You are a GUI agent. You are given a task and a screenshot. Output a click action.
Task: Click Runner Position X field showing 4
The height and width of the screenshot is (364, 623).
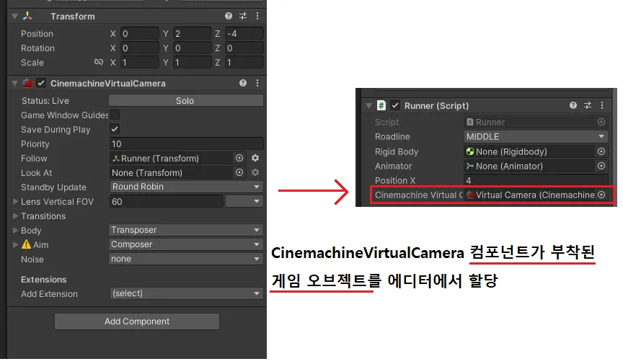(536, 180)
